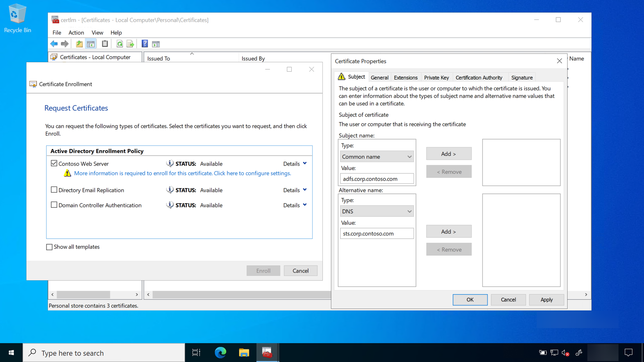Click the certlm toolbox icon on taskbar
Image resolution: width=644 pixels, height=362 pixels.
pyautogui.click(x=267, y=353)
